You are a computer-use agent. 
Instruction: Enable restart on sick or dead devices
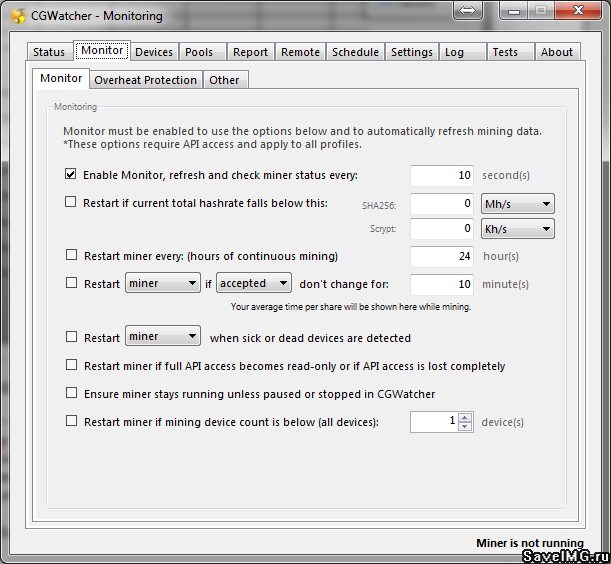point(71,337)
